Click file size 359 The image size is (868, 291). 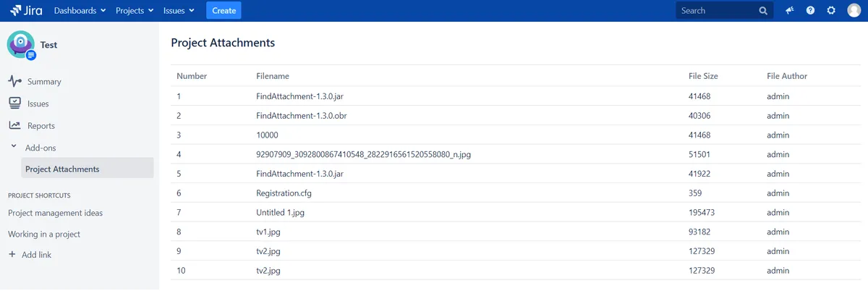coord(695,193)
